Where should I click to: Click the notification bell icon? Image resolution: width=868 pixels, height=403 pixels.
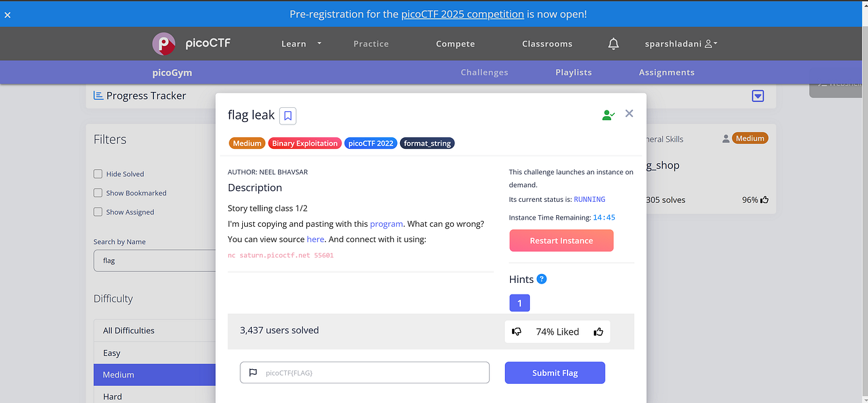pos(613,43)
